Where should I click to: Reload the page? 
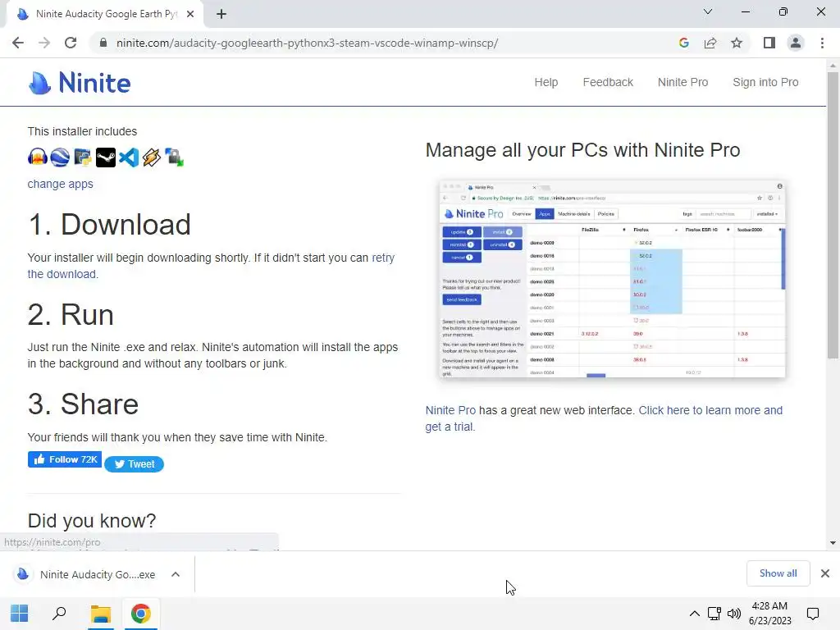pyautogui.click(x=71, y=43)
